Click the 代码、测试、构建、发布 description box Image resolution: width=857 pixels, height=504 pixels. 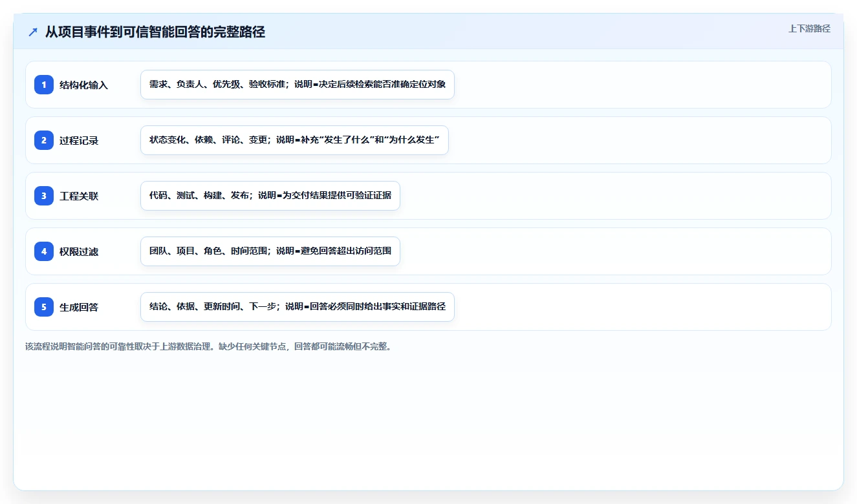(270, 196)
